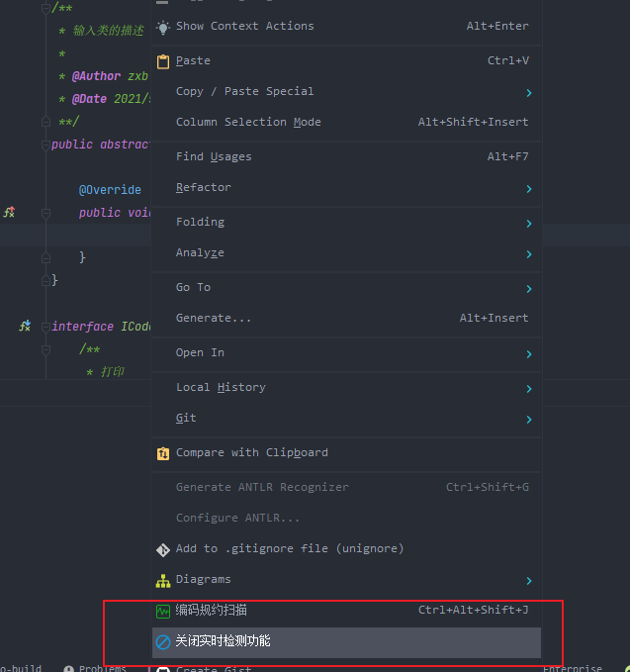The height and width of the screenshot is (672, 630).
Task: Open the Diagrams menu entry
Action: 346,579
